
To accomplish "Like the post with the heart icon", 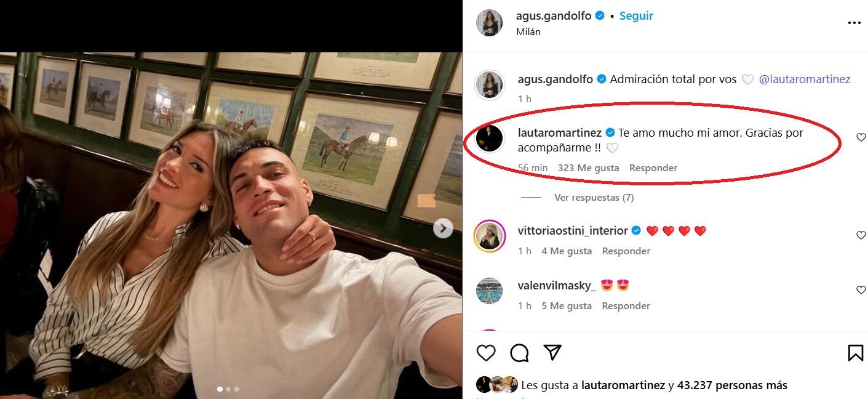I will pyautogui.click(x=487, y=352).
